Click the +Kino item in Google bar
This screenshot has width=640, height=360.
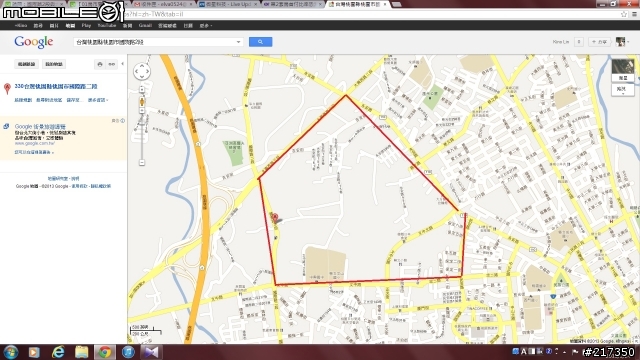pos(20,25)
